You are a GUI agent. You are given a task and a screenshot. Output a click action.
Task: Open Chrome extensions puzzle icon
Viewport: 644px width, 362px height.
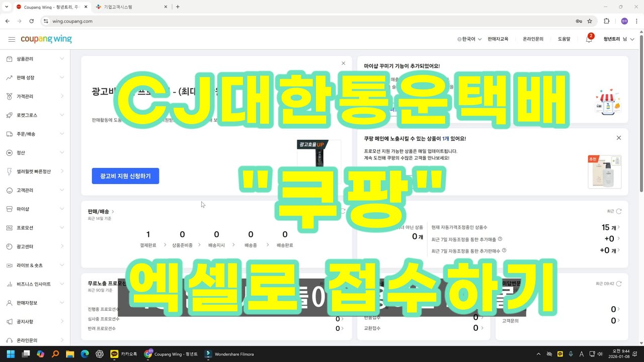[606, 21]
